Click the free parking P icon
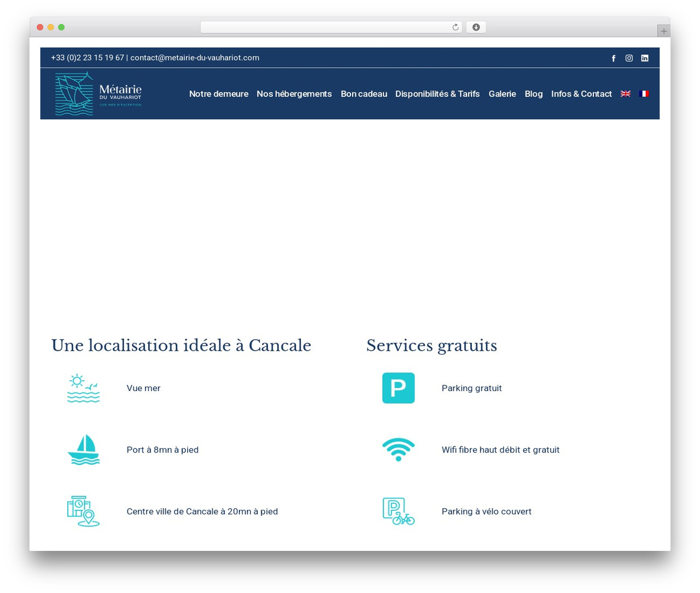 [x=398, y=388]
